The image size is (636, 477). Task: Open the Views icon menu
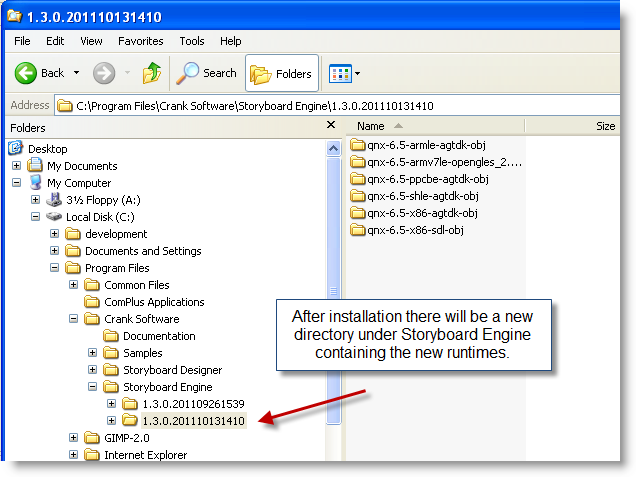(x=340, y=73)
